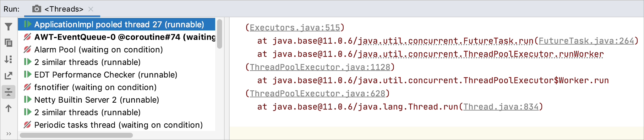Click the Export thread dump icon

(8, 76)
